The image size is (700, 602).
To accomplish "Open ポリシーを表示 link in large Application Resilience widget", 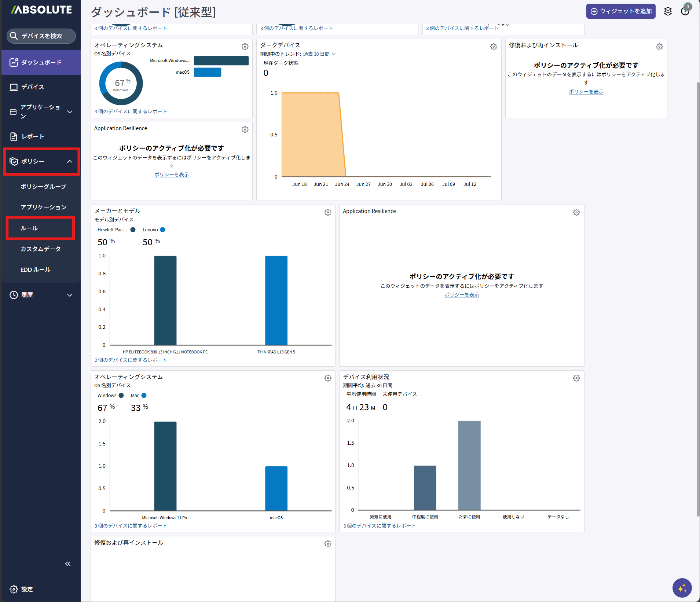I will tap(462, 295).
